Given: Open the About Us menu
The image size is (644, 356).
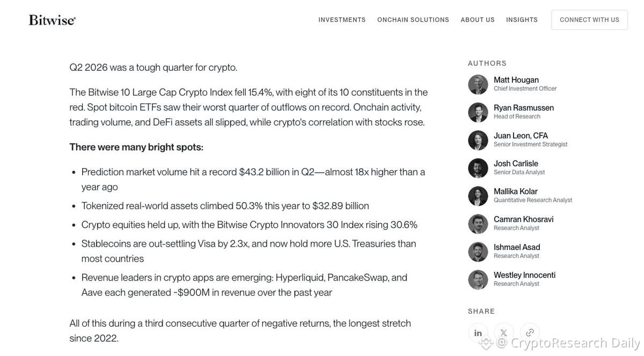Looking at the screenshot, I should (x=478, y=20).
